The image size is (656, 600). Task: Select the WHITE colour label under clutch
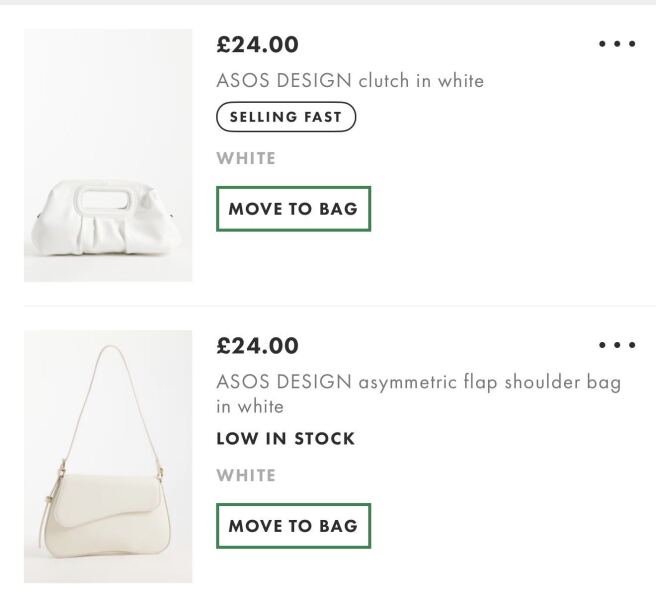[x=246, y=159]
